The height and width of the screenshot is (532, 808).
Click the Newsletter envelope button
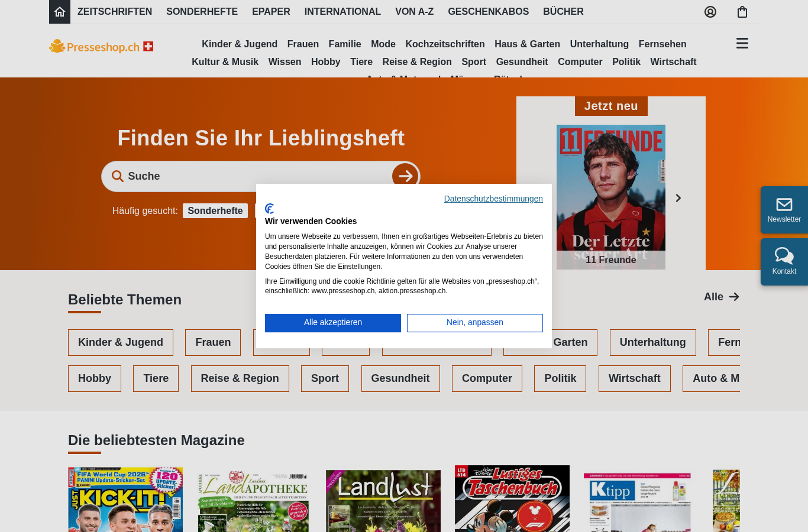(784, 210)
